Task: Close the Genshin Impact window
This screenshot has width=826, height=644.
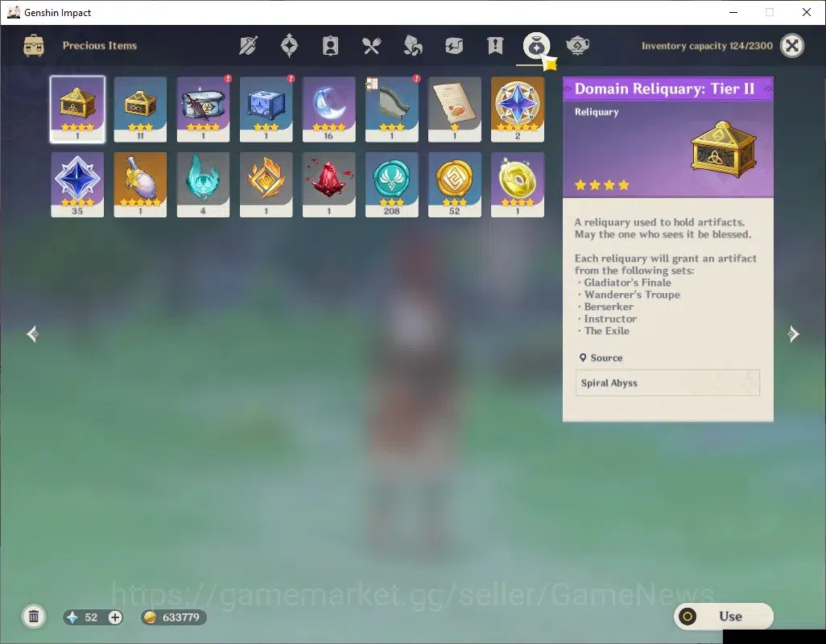Action: tap(806, 12)
